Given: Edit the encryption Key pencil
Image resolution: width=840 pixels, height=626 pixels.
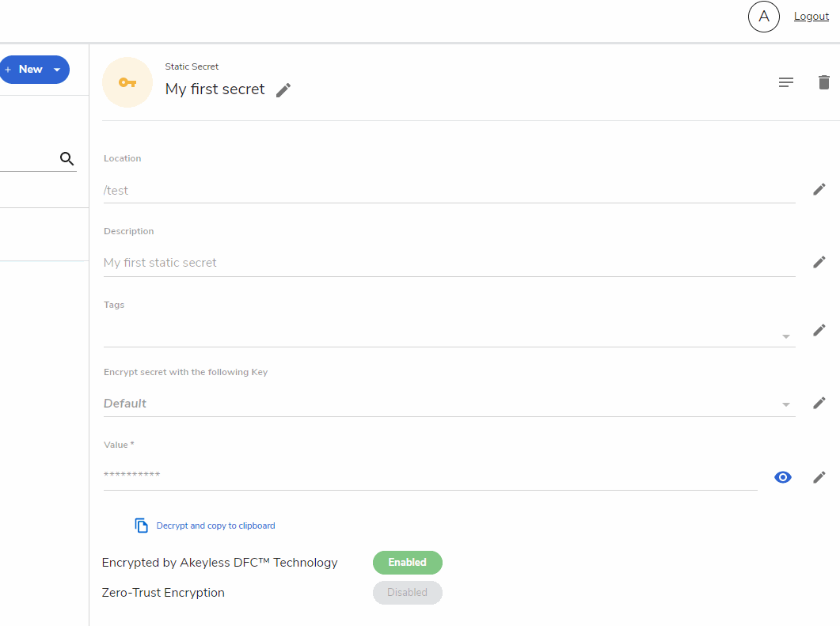Looking at the screenshot, I should click(819, 403).
